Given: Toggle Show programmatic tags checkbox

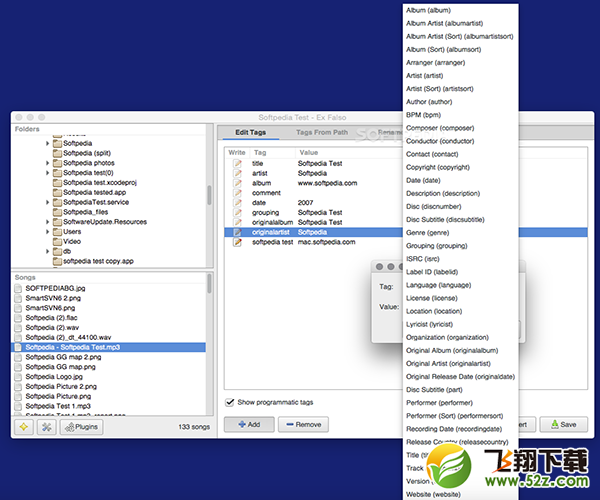Looking at the screenshot, I should click(x=230, y=402).
